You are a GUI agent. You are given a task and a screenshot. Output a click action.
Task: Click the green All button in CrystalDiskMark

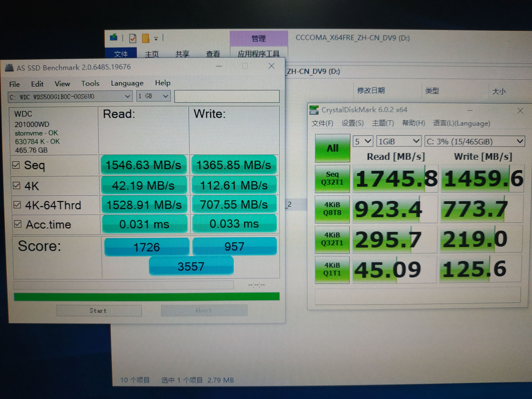coord(332,148)
